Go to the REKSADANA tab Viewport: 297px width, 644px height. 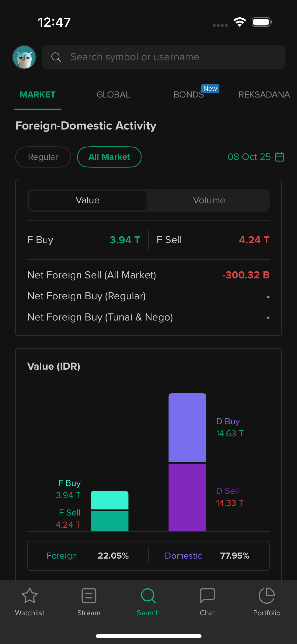point(264,95)
